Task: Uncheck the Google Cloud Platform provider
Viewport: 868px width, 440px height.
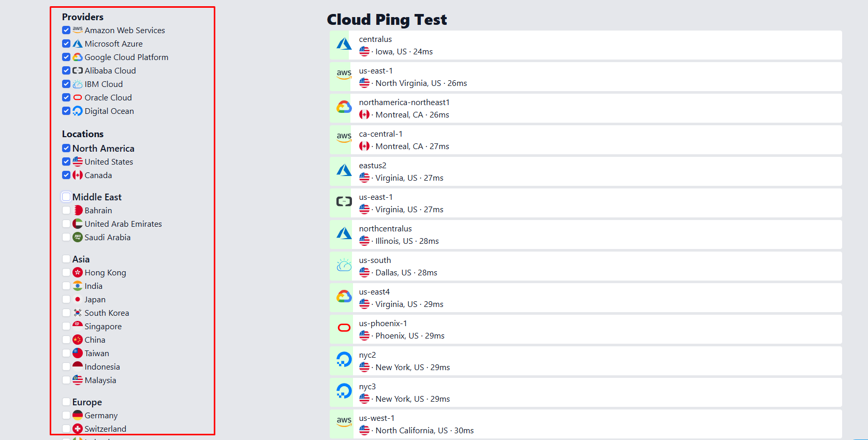Action: pyautogui.click(x=66, y=57)
